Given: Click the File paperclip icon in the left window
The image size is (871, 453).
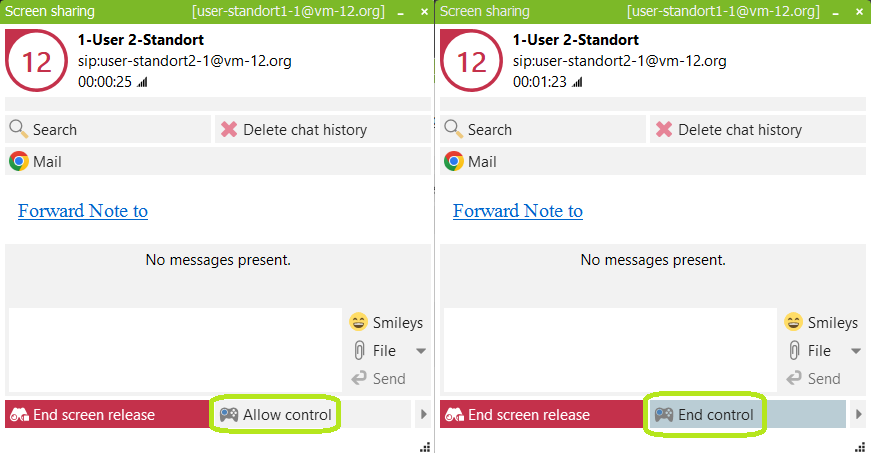Looking at the screenshot, I should 359,350.
